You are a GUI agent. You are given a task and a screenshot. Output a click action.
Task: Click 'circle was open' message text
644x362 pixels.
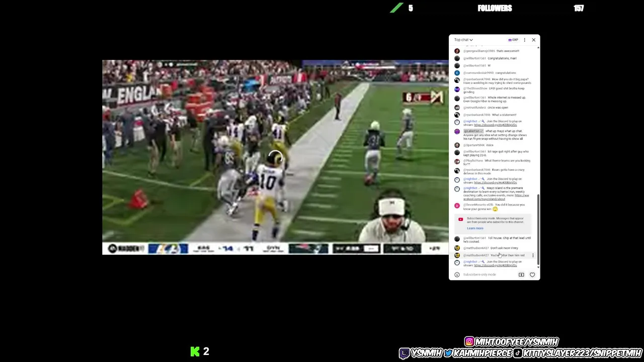[x=498, y=108]
